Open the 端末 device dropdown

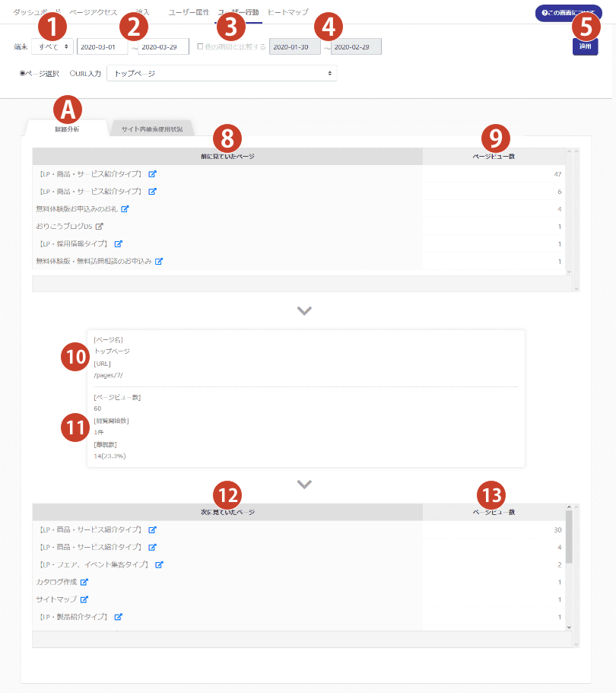tap(52, 46)
